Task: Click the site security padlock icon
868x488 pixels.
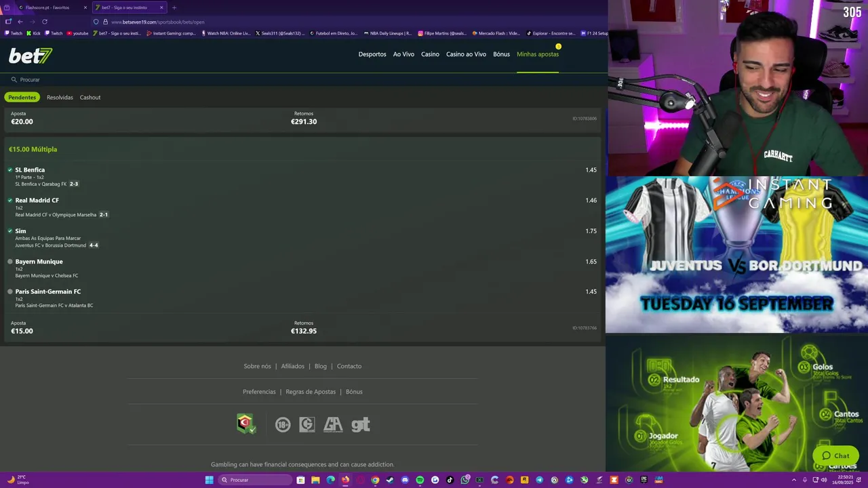Action: [x=106, y=22]
